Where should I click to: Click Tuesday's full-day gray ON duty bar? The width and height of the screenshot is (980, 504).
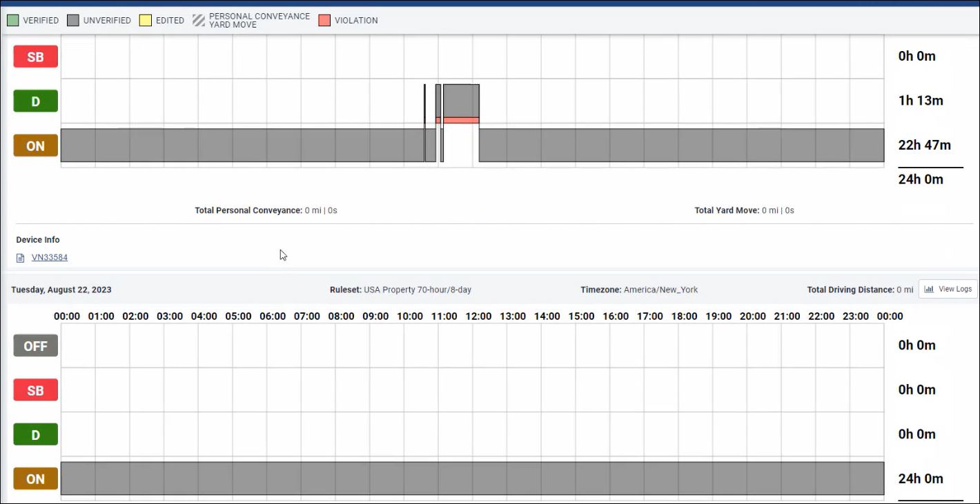[472, 478]
